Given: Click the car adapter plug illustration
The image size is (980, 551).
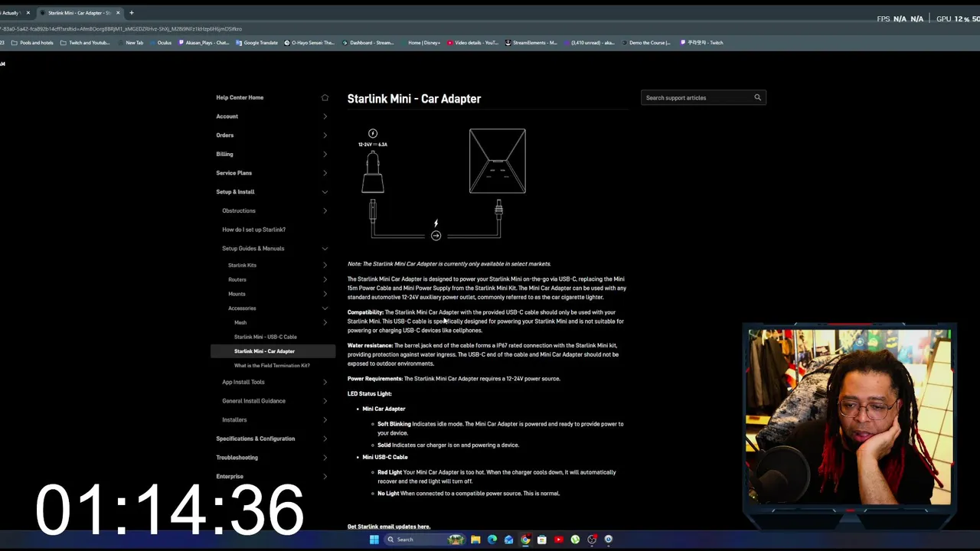Looking at the screenshot, I should point(373,171).
